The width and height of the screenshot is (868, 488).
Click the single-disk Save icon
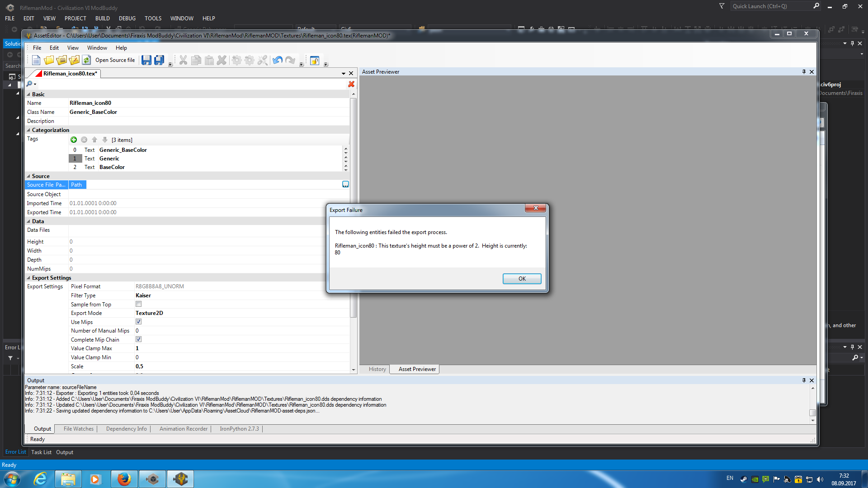tap(146, 60)
